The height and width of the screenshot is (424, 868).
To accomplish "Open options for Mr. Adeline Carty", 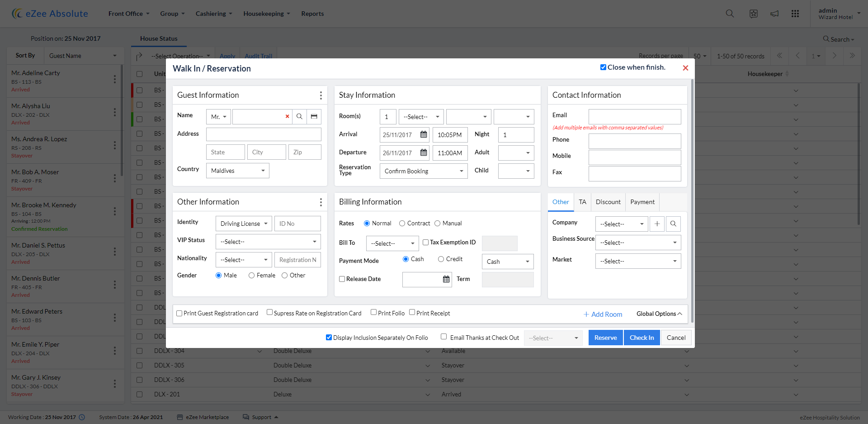I will click(x=115, y=79).
